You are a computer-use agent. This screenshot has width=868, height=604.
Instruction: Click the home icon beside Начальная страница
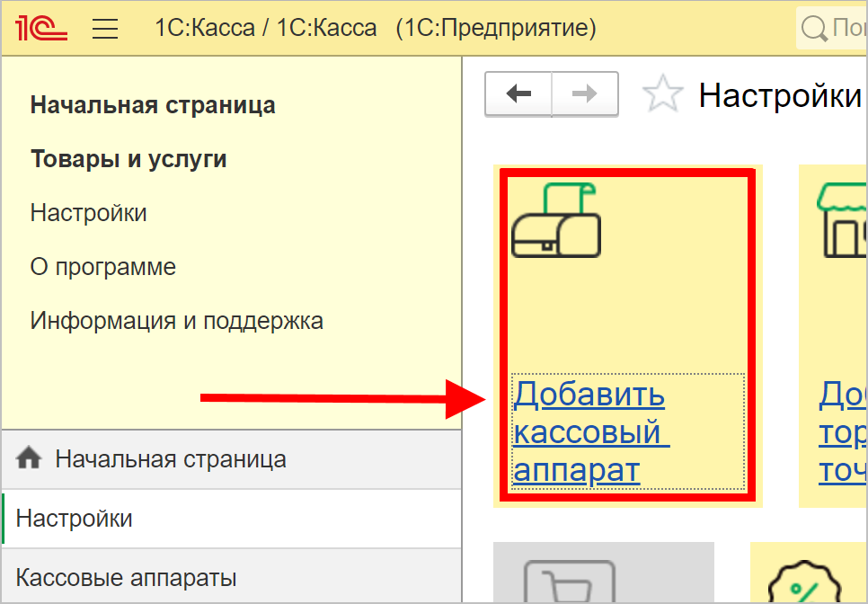(x=29, y=458)
